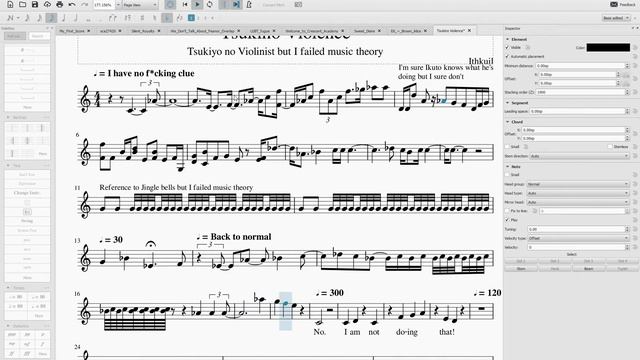Screen dimensions: 640x360
Task: Enable the Stemless checkbox
Action: (x=610, y=147)
